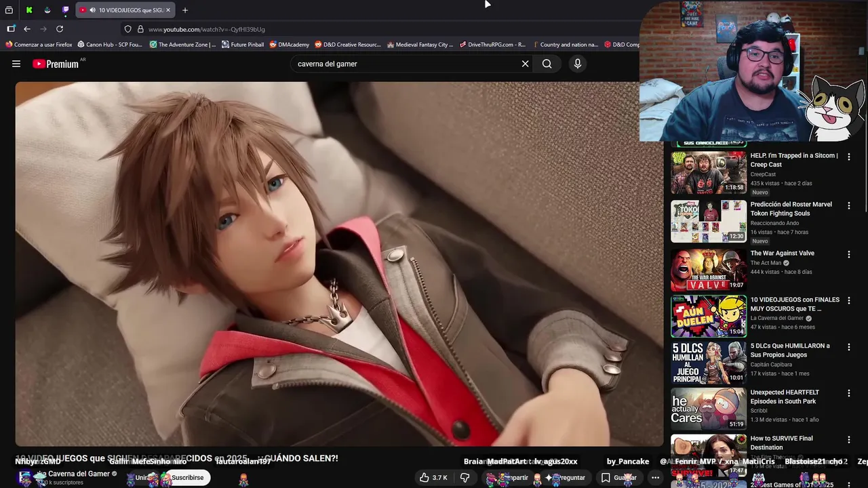Open options menu for 'The War Against Valve'
The height and width of the screenshot is (488, 868).
point(848,254)
